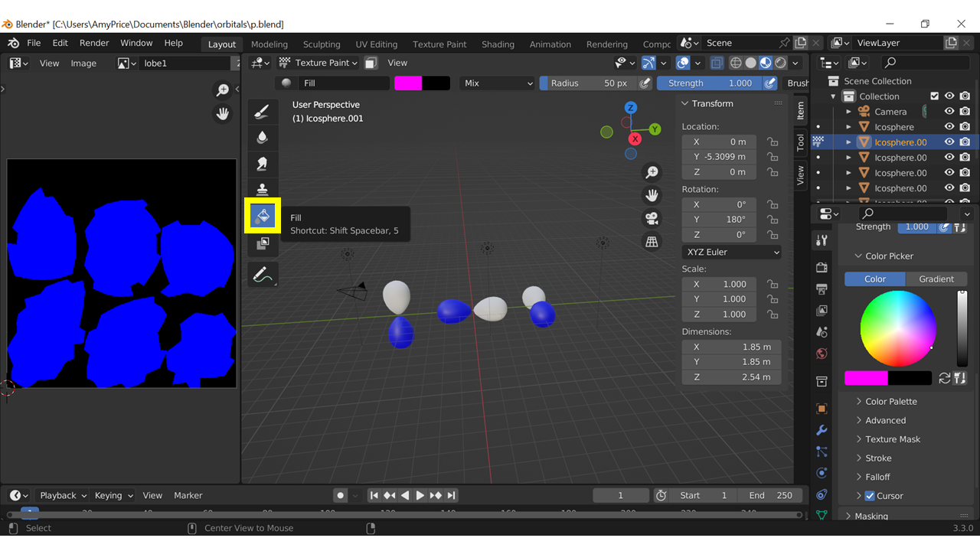
Task: Open the View Layer properties tab icon
Action: [x=822, y=311]
